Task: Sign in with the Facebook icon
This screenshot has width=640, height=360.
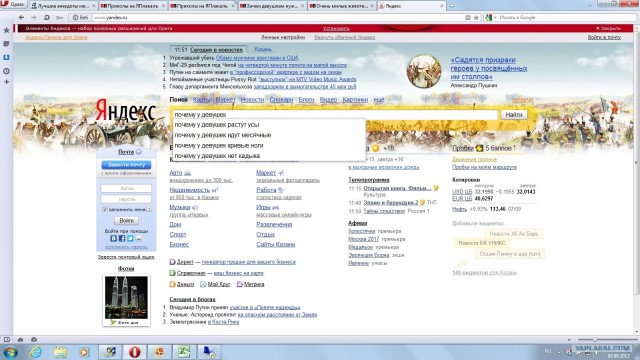Action: [x=122, y=238]
